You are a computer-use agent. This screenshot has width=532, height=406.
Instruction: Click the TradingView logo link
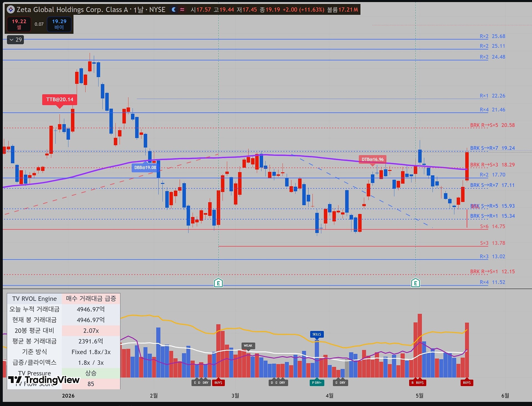click(x=44, y=380)
